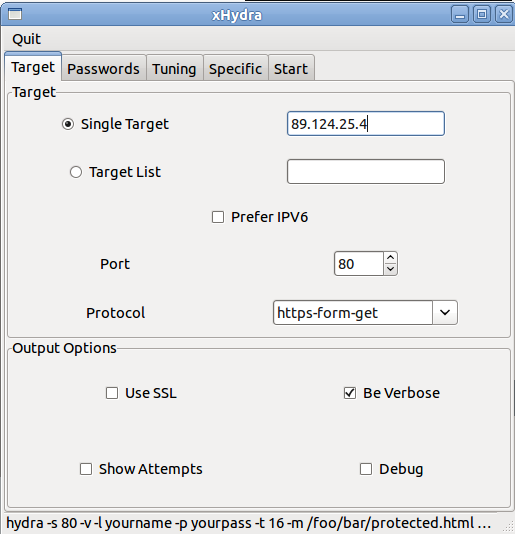Maximize the xHydra window

pyautogui.click(x=482, y=14)
